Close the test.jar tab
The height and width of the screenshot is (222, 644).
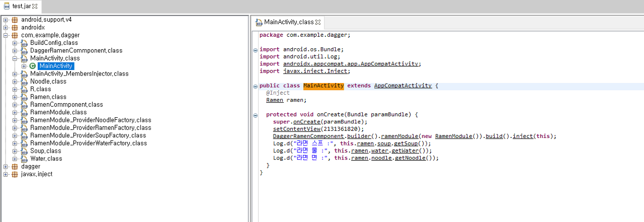point(35,6)
